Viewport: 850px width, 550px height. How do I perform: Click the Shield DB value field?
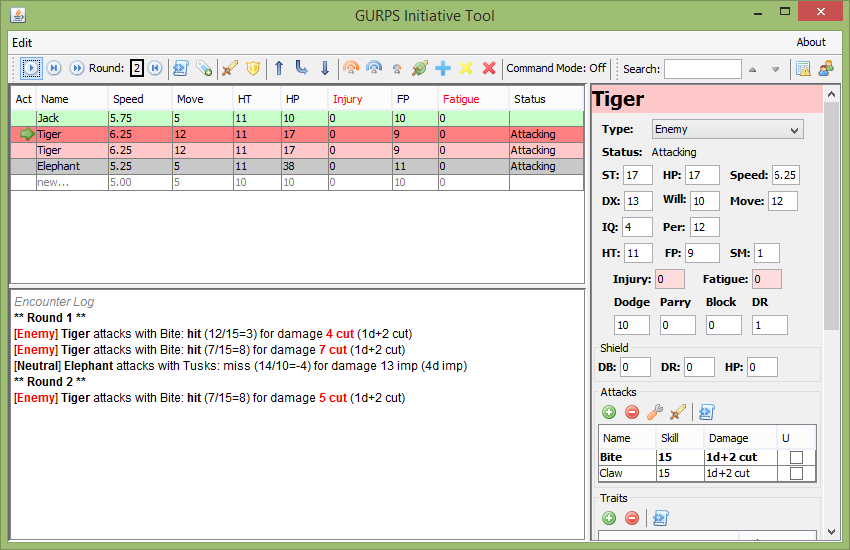[635, 367]
